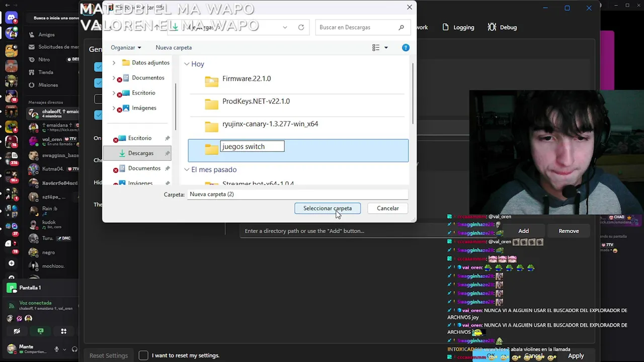Open view options dropdown arrow
The height and width of the screenshot is (362, 644).
[386, 48]
